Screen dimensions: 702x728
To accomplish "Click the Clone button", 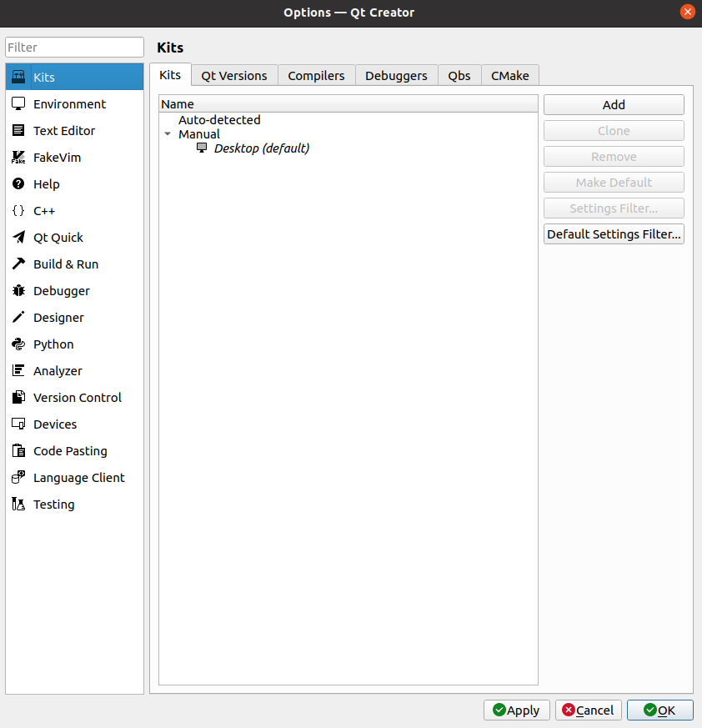I will [x=614, y=131].
